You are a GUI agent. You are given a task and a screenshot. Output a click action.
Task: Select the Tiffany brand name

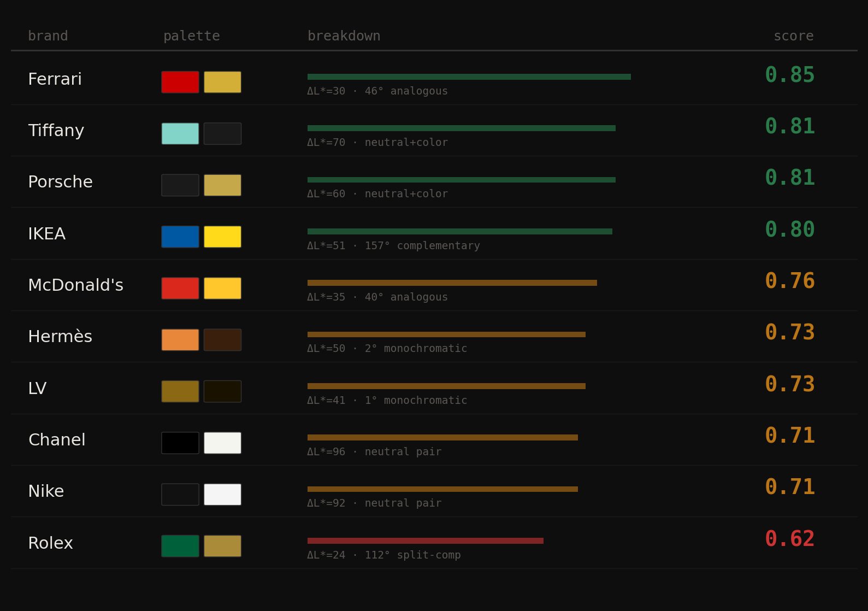56,131
